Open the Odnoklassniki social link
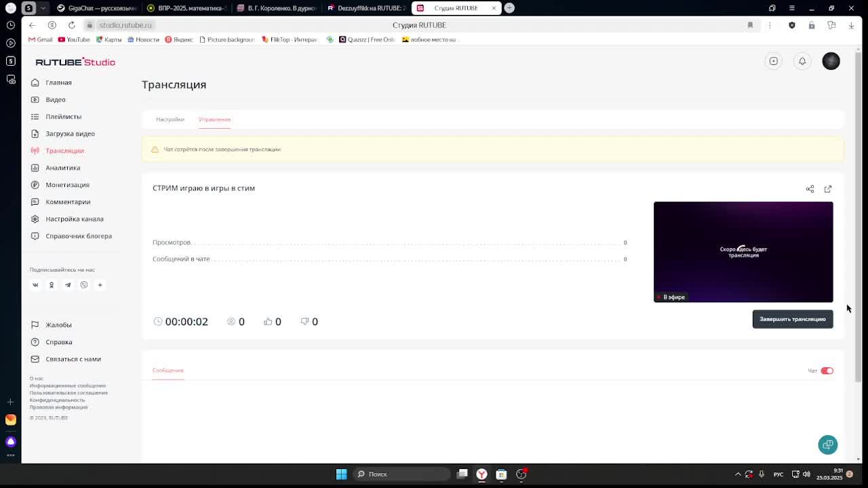The height and width of the screenshot is (488, 868). tap(52, 285)
